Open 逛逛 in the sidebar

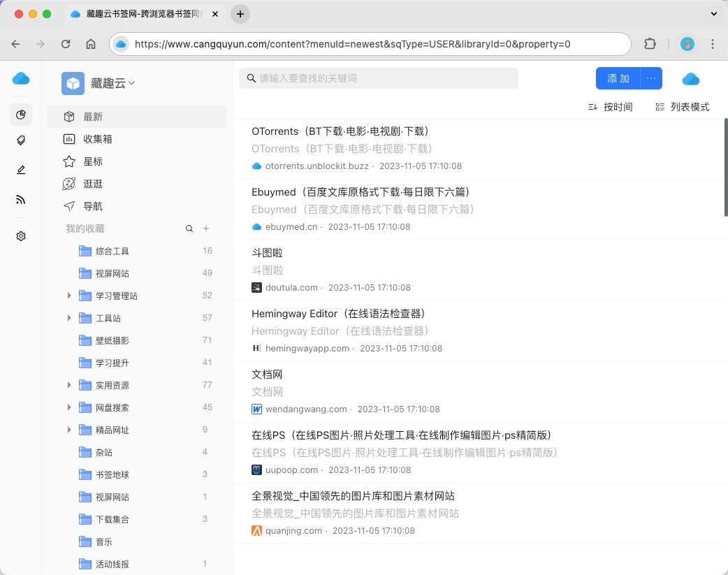[136, 184]
